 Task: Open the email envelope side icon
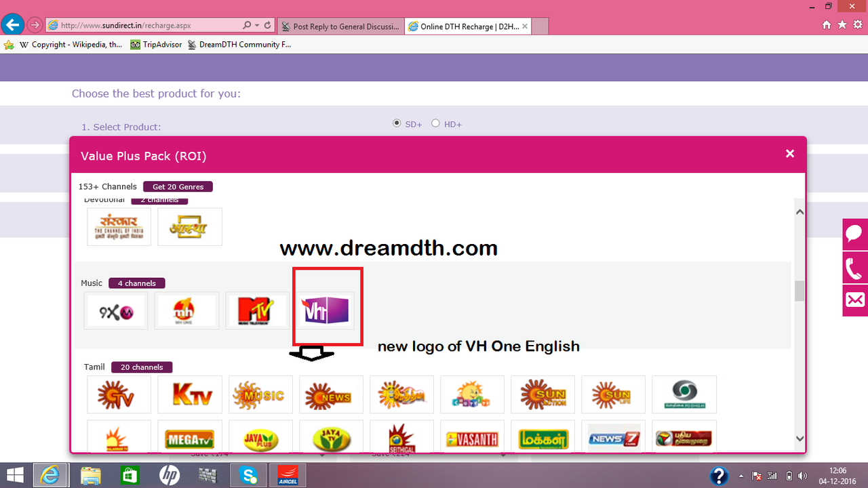tap(855, 300)
